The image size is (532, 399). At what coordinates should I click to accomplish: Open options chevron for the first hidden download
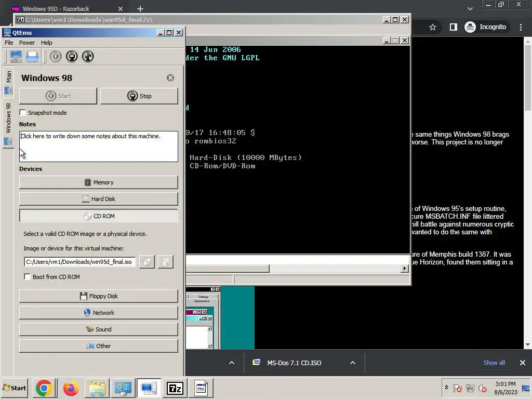[232, 363]
